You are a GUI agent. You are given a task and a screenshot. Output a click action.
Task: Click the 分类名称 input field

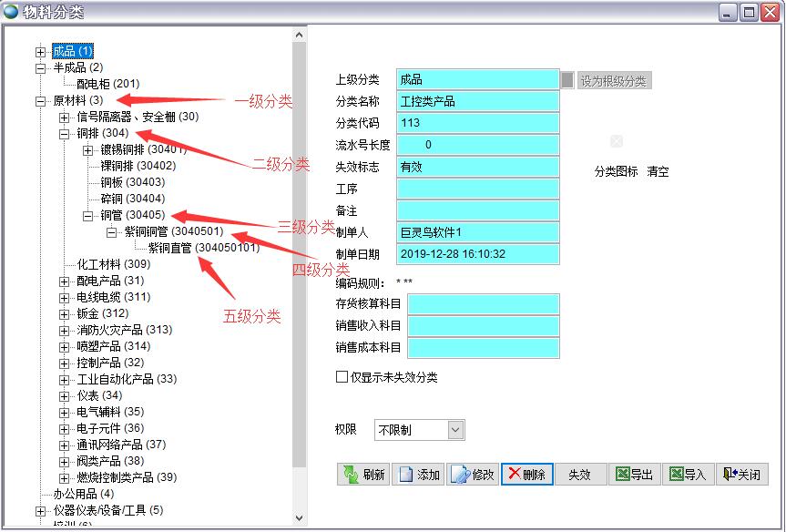coord(477,101)
